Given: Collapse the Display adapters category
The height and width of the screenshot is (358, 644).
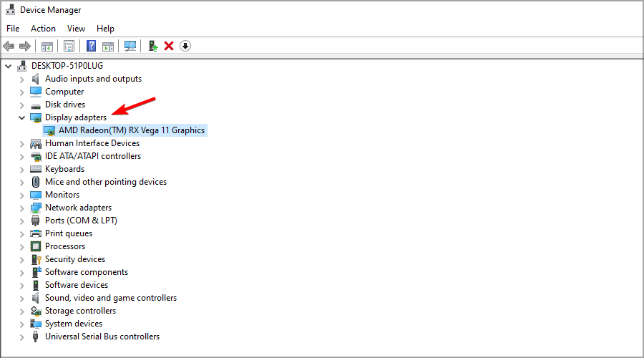Looking at the screenshot, I should pos(21,117).
